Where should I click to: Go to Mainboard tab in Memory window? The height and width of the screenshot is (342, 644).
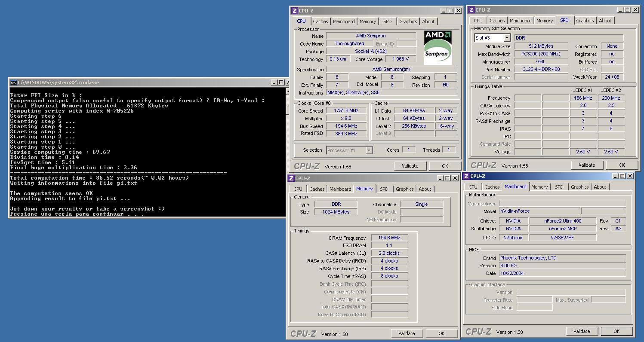click(x=340, y=189)
